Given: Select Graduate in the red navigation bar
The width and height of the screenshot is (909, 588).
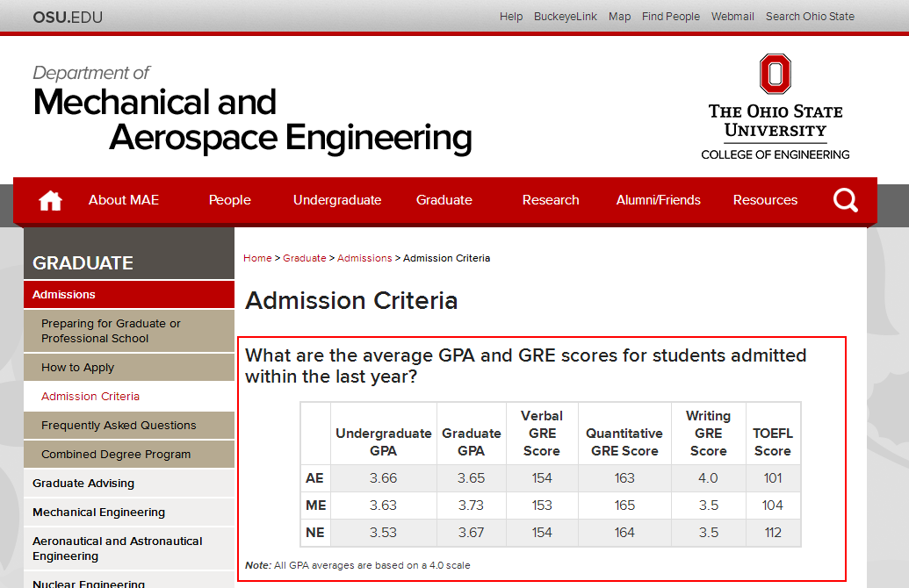Looking at the screenshot, I should tap(444, 200).
